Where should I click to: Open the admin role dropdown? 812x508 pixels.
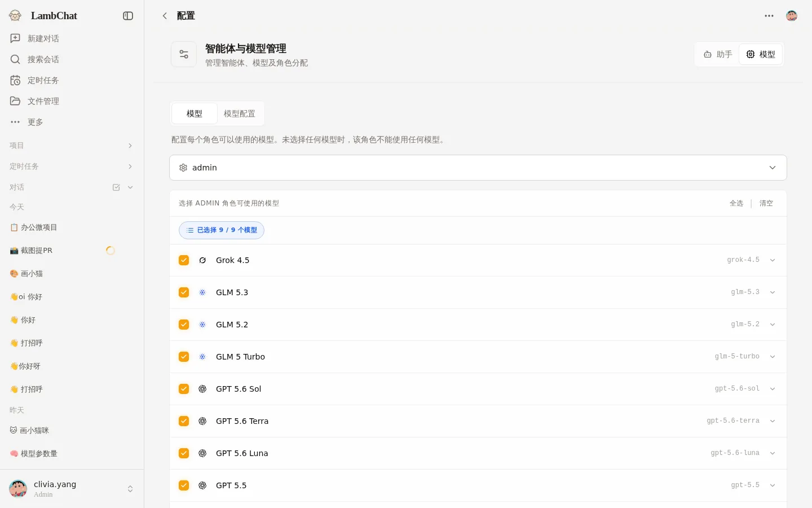(x=478, y=168)
